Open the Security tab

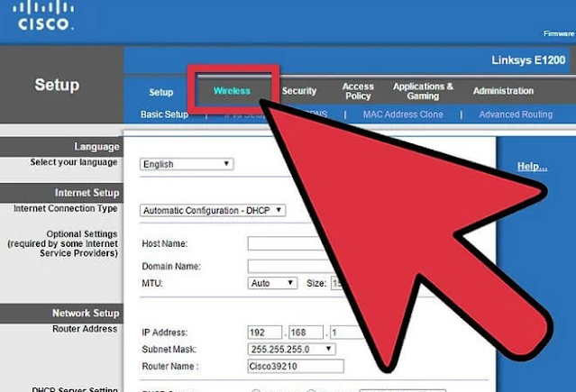pyautogui.click(x=299, y=91)
